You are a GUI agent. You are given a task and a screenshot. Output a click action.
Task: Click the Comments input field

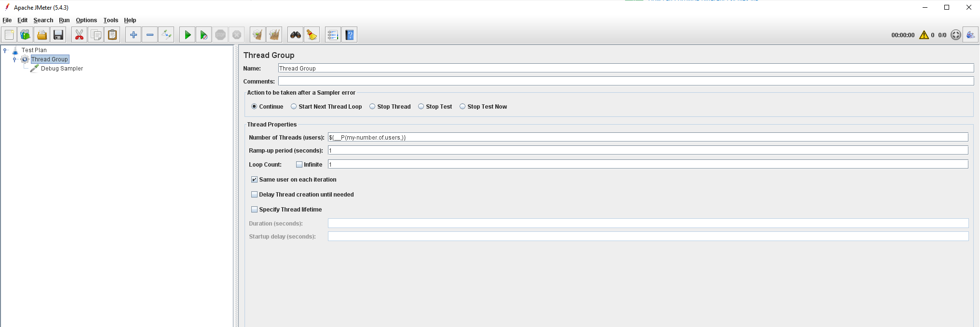pos(626,81)
